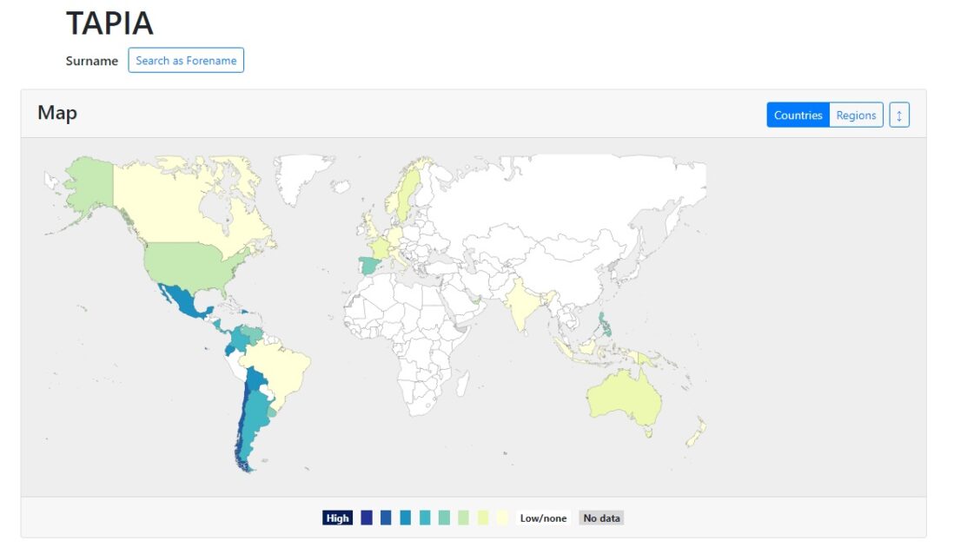Click Australia on the map

(621, 395)
